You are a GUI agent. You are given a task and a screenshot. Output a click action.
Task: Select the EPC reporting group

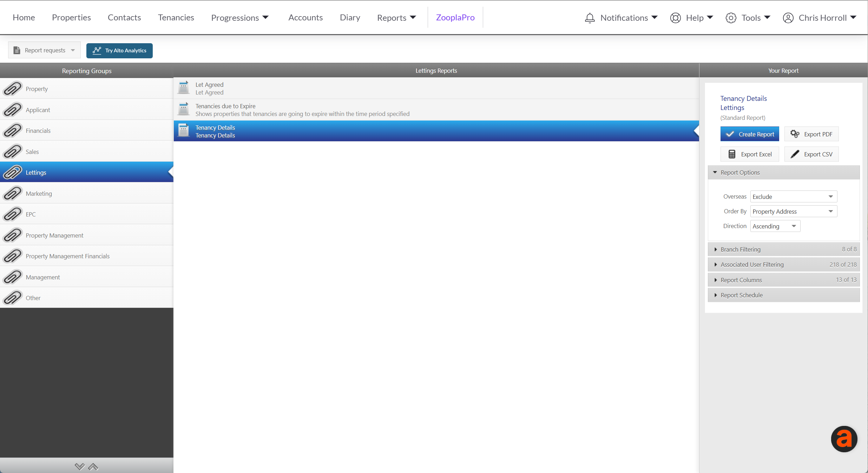tap(87, 214)
